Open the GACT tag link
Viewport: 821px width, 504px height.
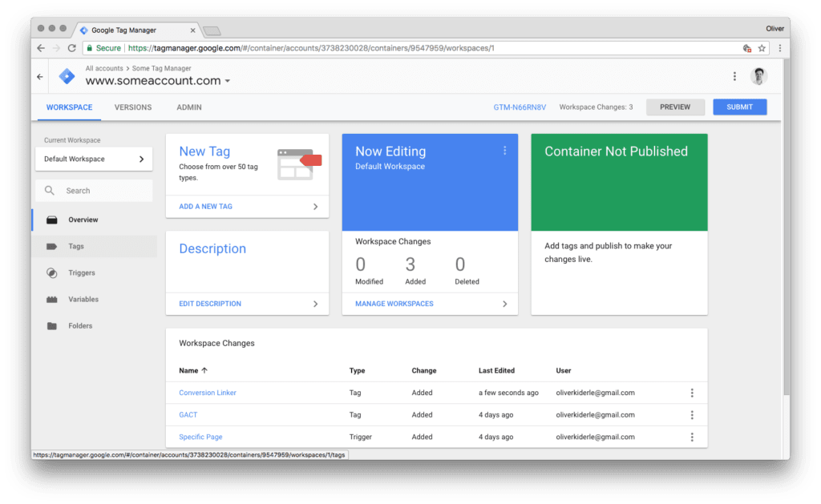[x=188, y=415]
